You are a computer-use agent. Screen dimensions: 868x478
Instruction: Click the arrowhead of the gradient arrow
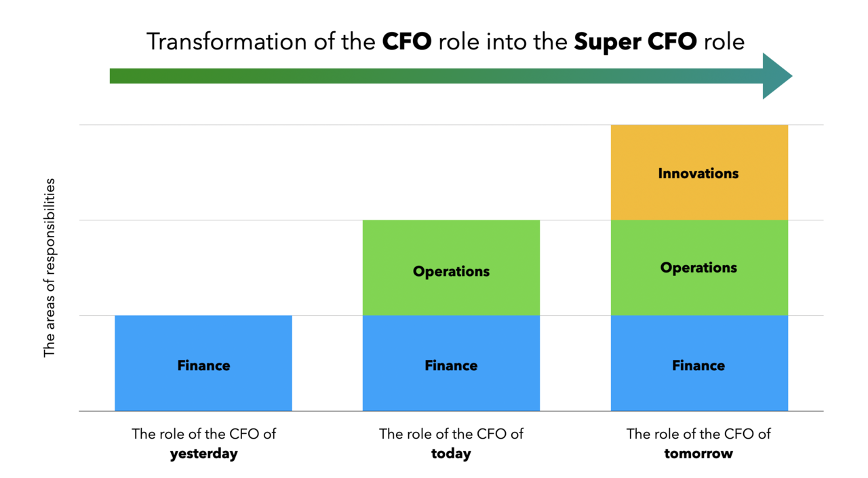(x=776, y=76)
